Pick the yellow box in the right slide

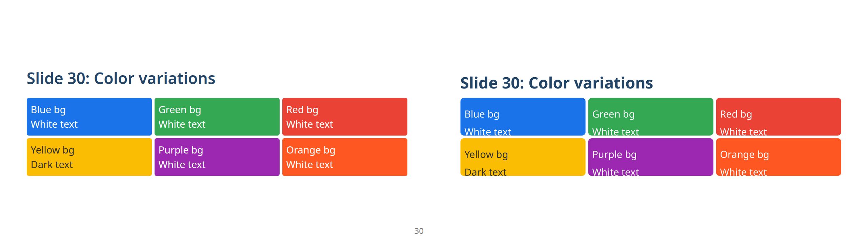pos(523,157)
